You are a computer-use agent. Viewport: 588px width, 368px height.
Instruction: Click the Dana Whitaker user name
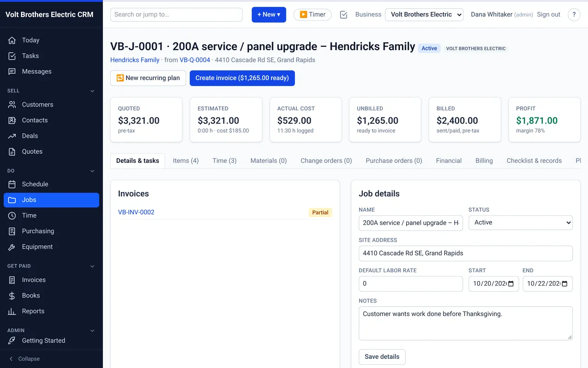[492, 15]
